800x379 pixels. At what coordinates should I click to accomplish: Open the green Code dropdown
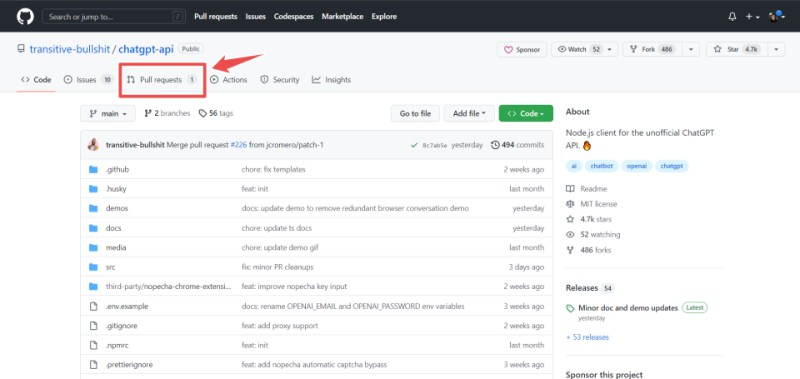click(x=526, y=113)
